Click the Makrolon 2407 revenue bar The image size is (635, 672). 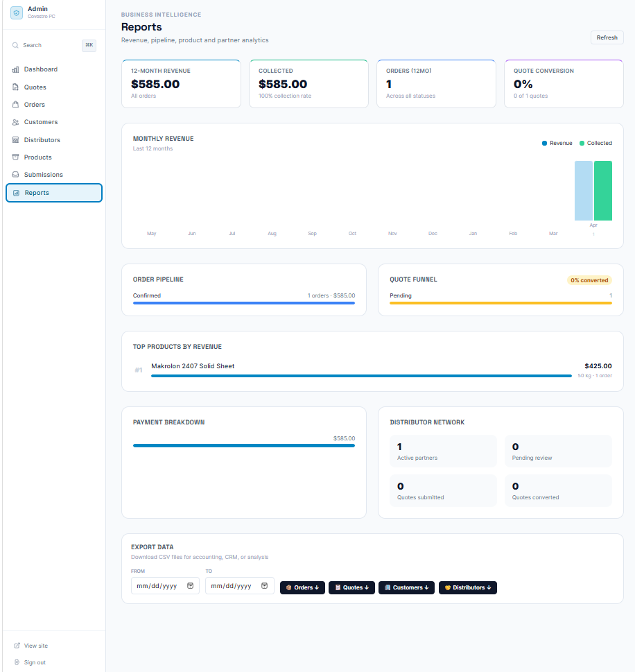[361, 376]
